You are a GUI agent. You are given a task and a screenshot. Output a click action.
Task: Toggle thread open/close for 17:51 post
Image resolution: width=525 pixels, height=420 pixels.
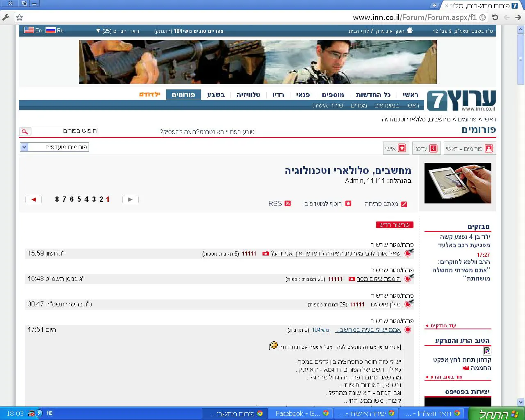[392, 321]
